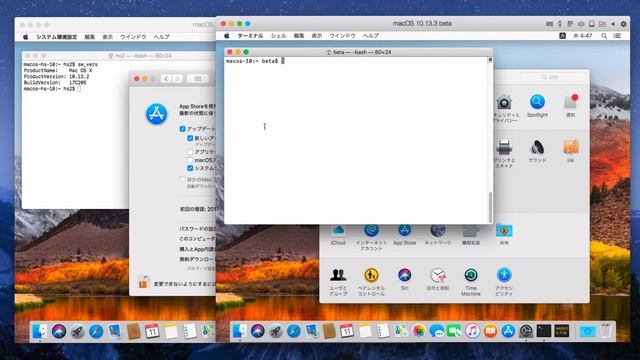The width and height of the screenshot is (640, 360).
Task: Open the Shell menu in right VM
Action: tap(278, 36)
